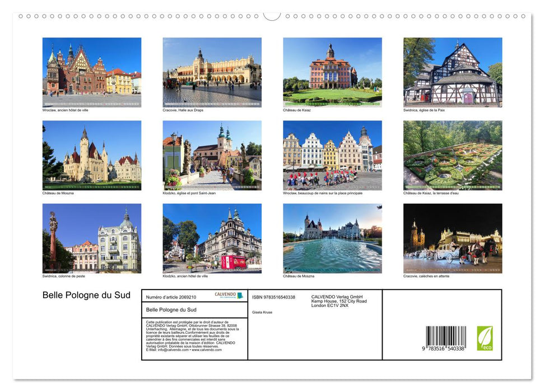The height and width of the screenshot is (392, 544).
Task: Click the Cracovie Halle aux Draps image
Action: click(212, 72)
